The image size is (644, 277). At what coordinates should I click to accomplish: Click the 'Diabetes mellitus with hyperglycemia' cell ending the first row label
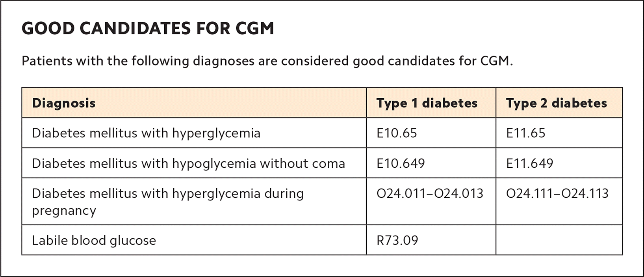(x=146, y=133)
